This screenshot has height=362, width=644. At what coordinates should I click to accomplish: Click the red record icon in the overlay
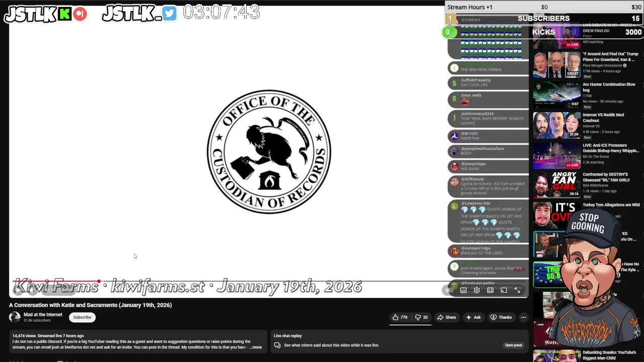[79, 14]
